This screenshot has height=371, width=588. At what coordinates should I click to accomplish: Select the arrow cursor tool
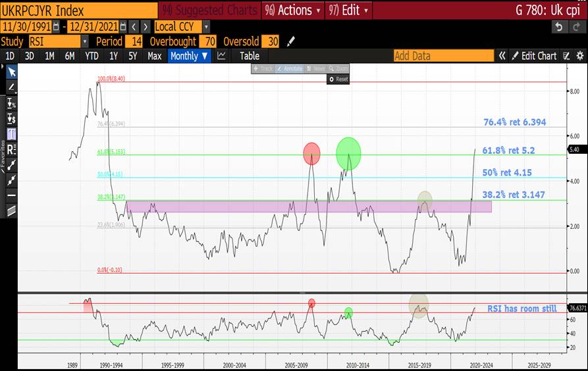[11, 72]
